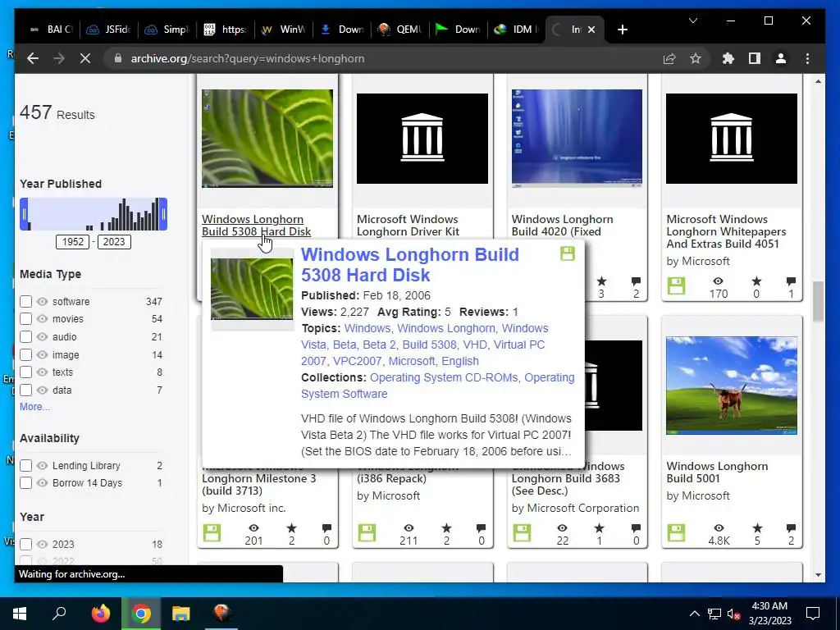Open Chrome profile avatar

pyautogui.click(x=781, y=58)
